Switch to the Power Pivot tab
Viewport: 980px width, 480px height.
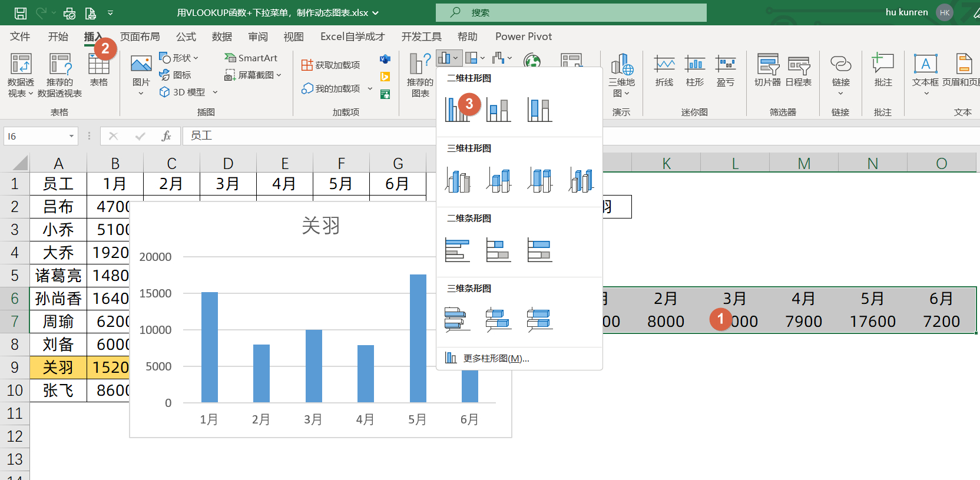pos(524,37)
